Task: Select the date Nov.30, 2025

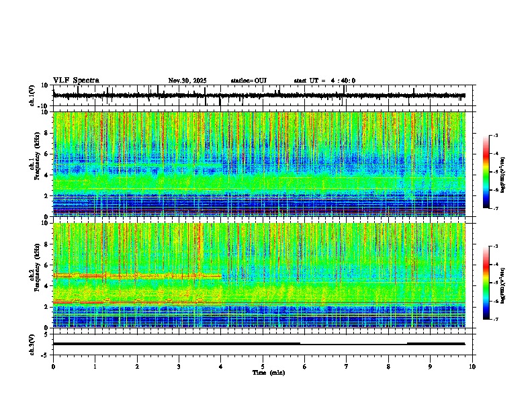Action: (187, 81)
